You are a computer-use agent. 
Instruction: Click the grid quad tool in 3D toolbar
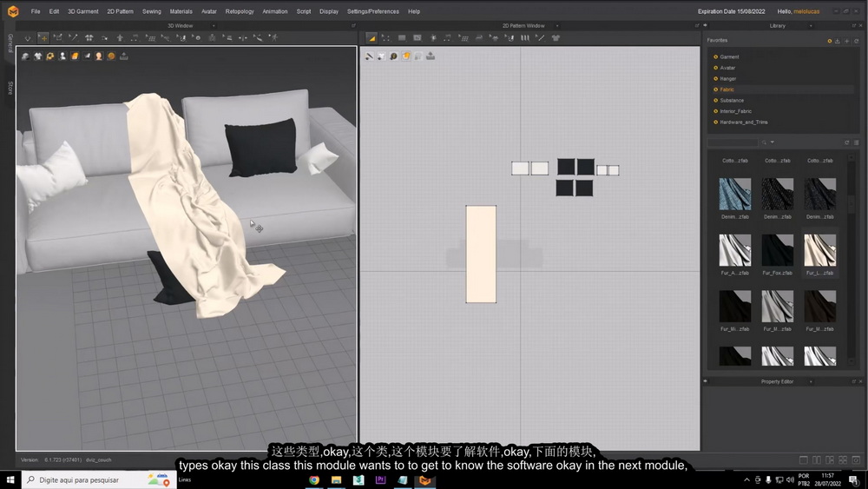point(150,37)
